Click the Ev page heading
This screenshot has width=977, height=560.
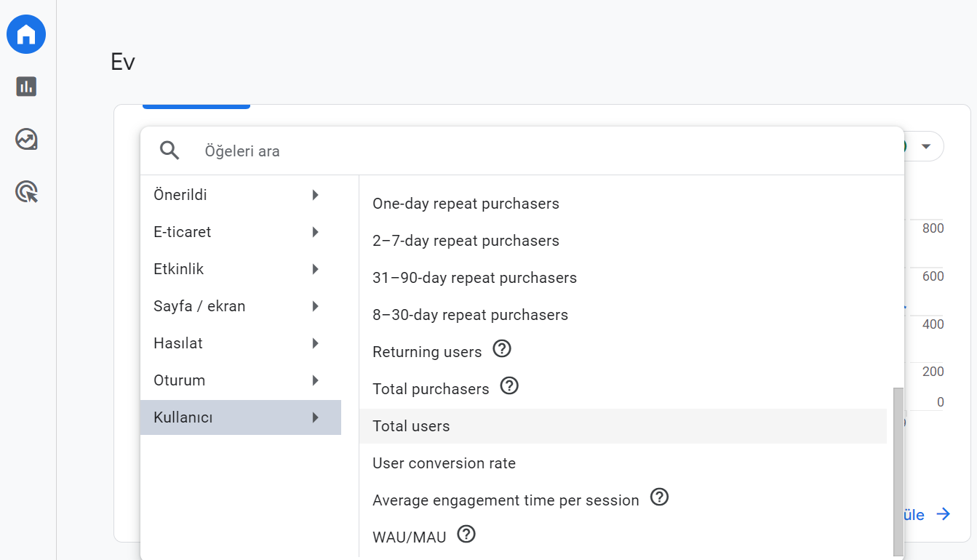[x=123, y=62]
